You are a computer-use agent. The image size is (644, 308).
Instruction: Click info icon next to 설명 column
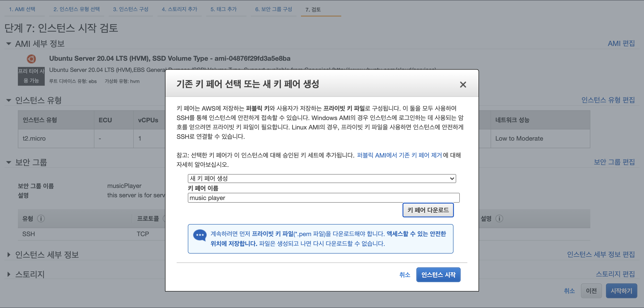(x=499, y=219)
